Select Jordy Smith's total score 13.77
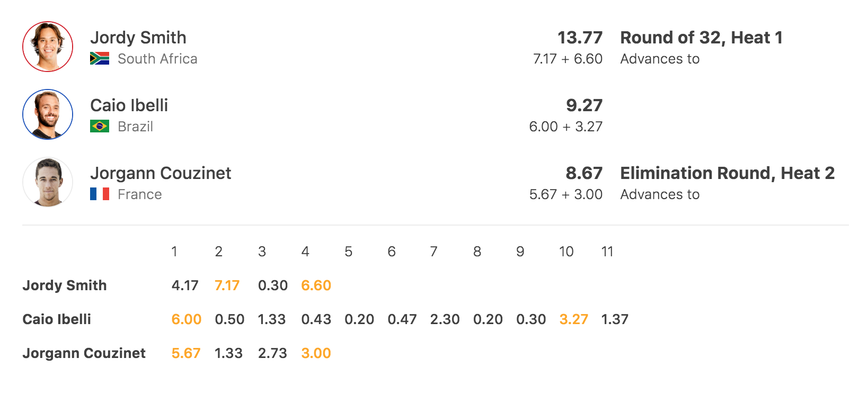 pyautogui.click(x=580, y=38)
